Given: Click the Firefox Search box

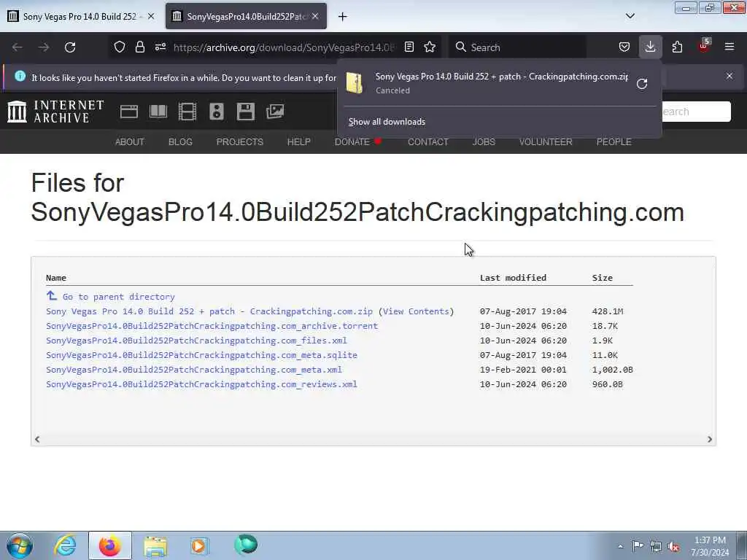Looking at the screenshot, I should point(517,47).
